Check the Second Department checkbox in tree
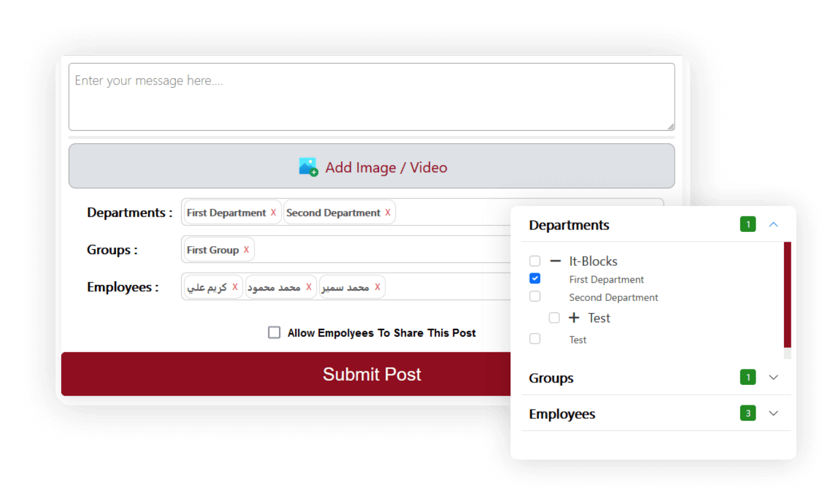 (x=535, y=297)
